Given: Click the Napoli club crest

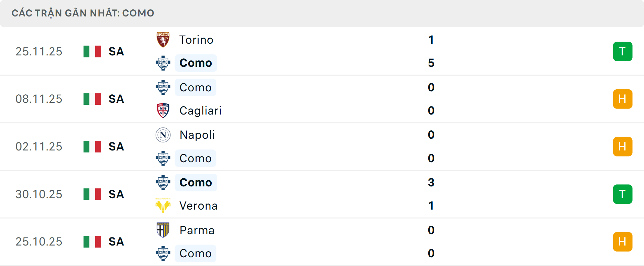Looking at the screenshot, I should pos(163,135).
